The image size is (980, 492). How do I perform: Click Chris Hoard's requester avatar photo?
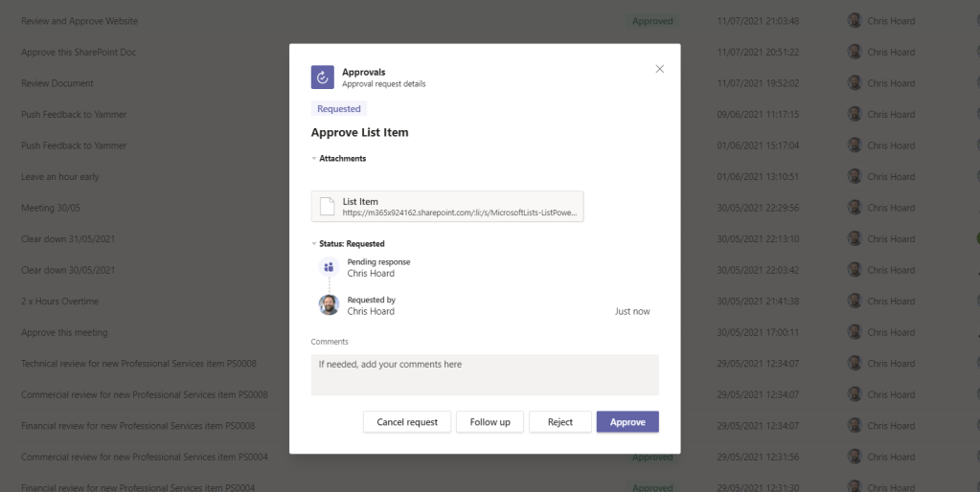pos(329,305)
